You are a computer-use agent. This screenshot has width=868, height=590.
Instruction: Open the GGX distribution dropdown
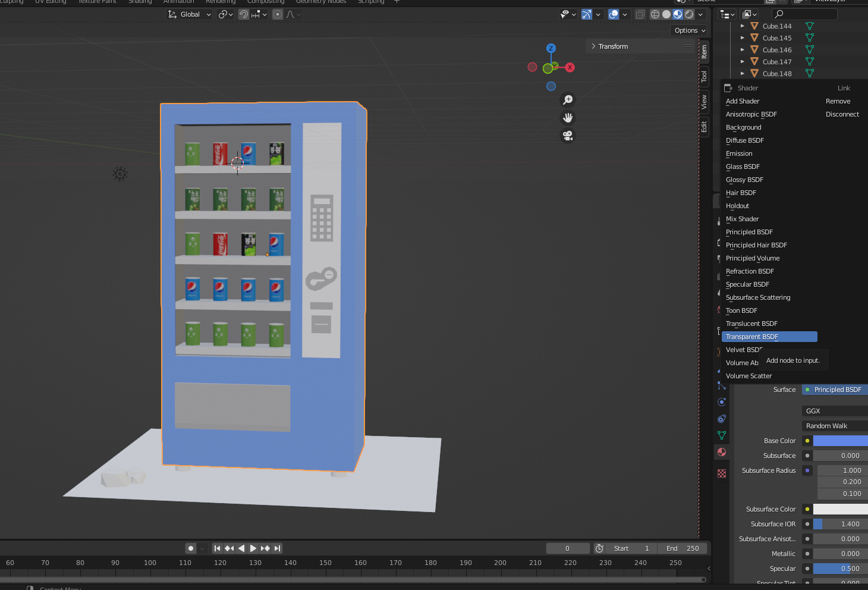pyautogui.click(x=835, y=411)
